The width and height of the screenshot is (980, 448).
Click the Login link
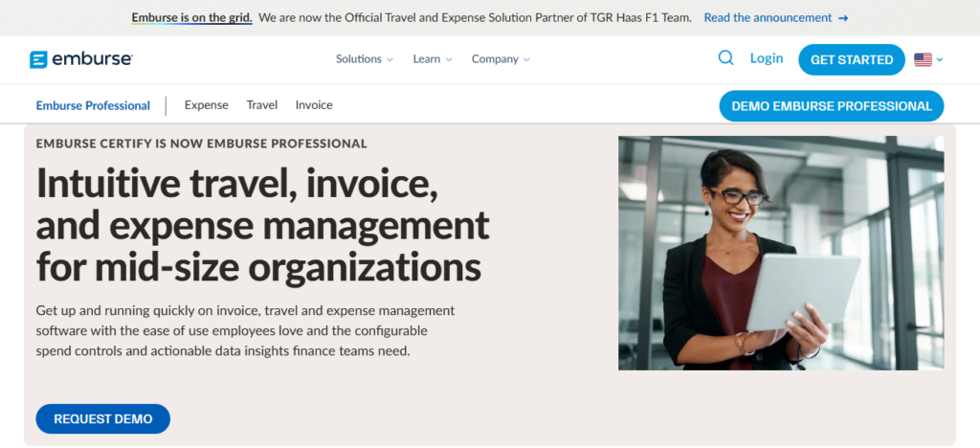pos(767,58)
